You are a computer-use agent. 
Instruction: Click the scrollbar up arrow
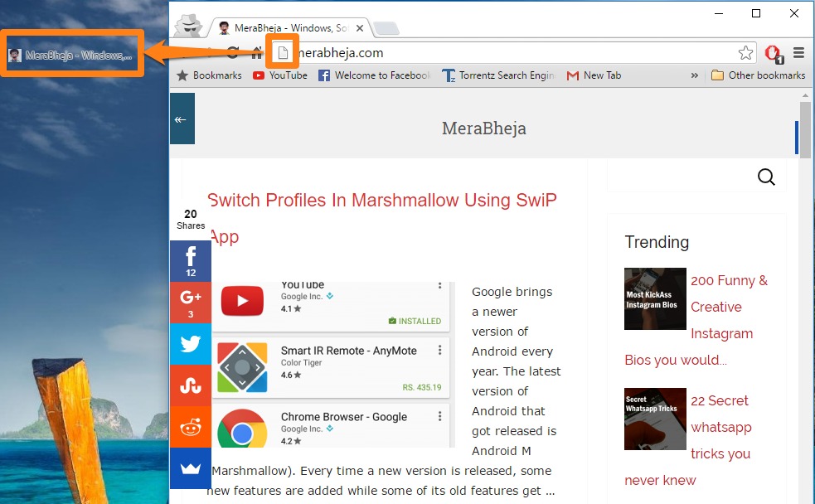pos(805,96)
